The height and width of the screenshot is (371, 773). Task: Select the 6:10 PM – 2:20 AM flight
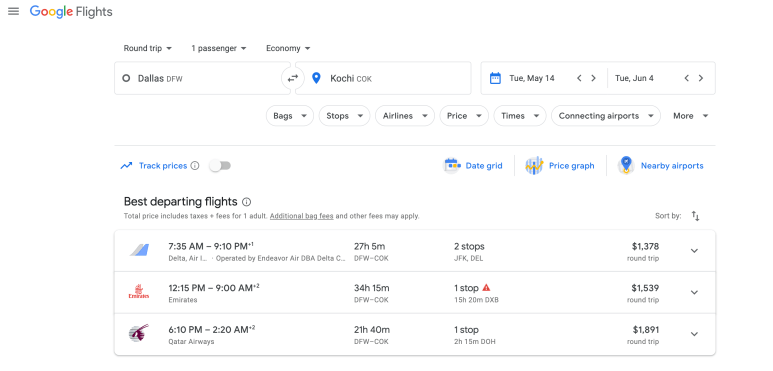415,334
